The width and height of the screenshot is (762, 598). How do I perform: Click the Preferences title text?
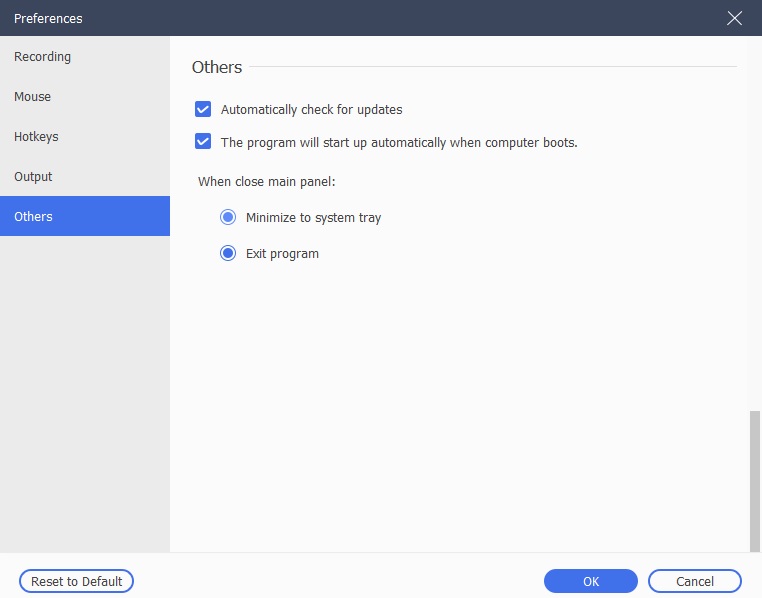tap(48, 18)
